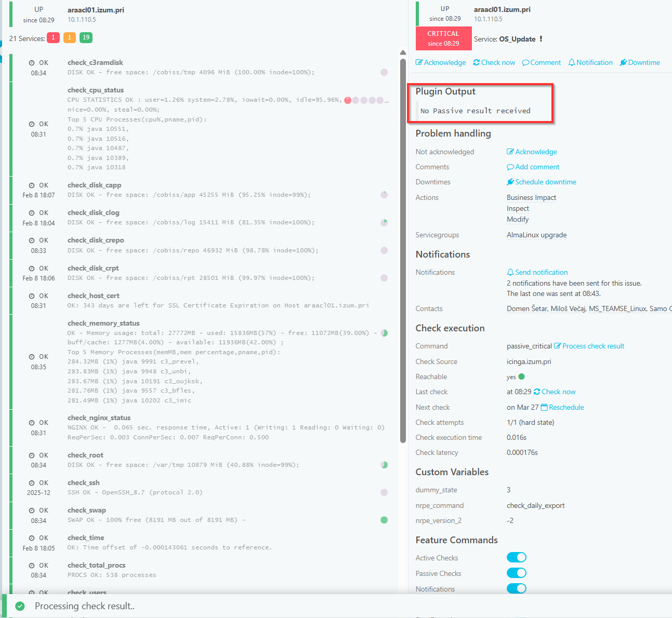Click the Comment speech bubble icon

pyautogui.click(x=525, y=63)
